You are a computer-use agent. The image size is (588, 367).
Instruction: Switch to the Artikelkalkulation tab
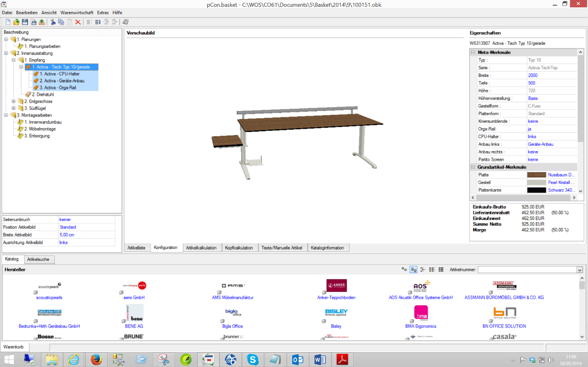click(201, 248)
